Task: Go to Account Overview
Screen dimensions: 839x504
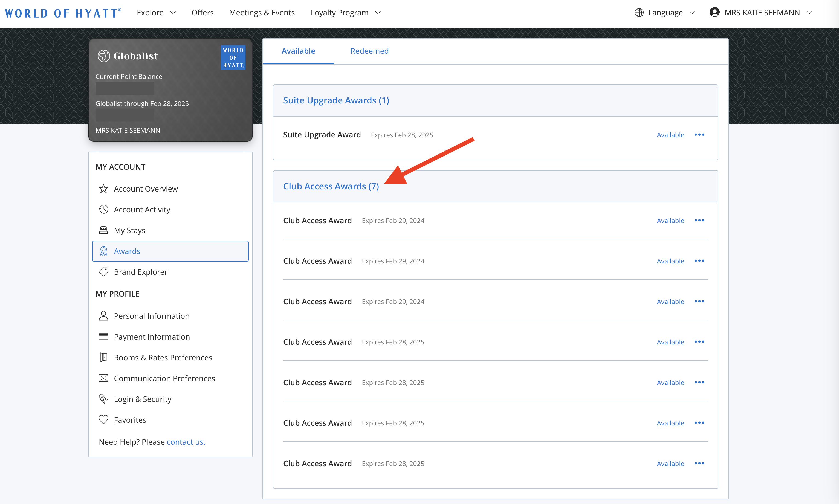Action: (x=146, y=189)
